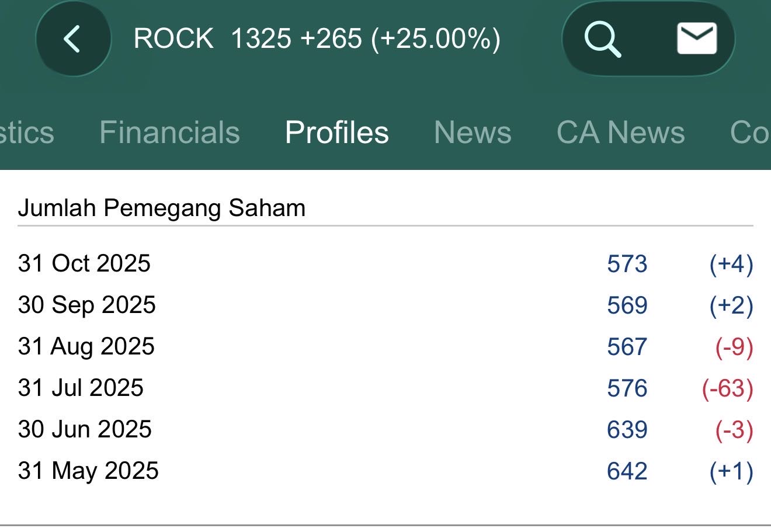Tap the back arrow icon
Screen dimensions: 771x532
72,39
